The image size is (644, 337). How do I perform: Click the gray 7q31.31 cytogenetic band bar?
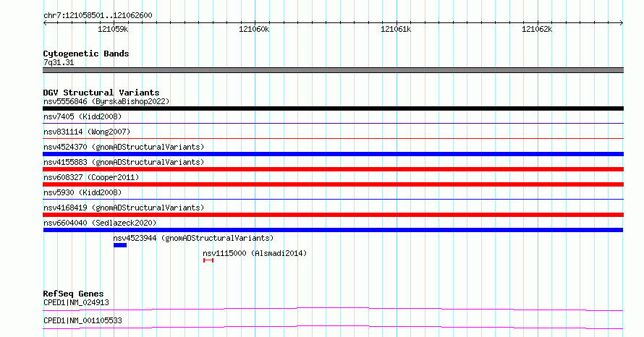[x=333, y=70]
